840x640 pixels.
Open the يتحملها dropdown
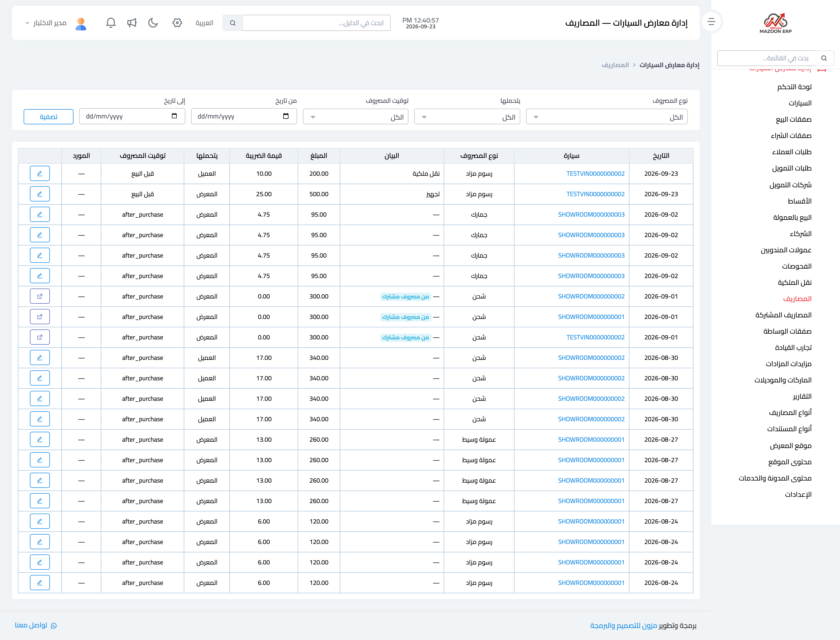click(x=467, y=117)
